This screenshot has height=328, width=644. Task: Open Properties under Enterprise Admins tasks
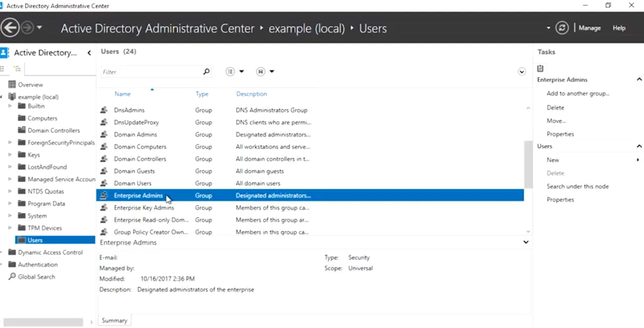point(560,134)
